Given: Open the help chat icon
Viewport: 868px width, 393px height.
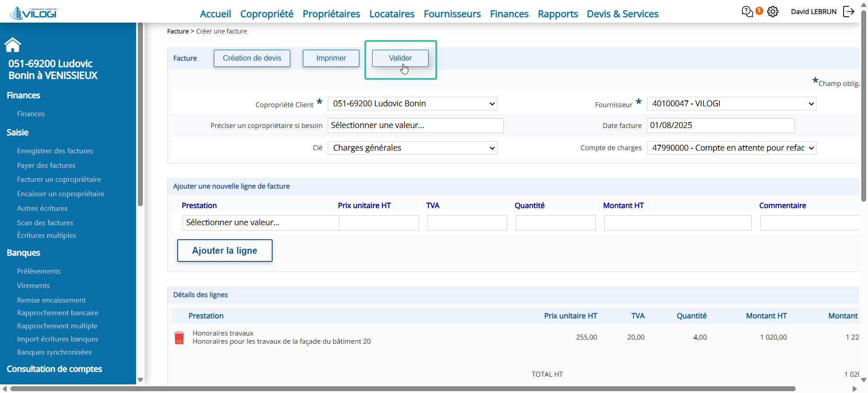Looking at the screenshot, I should tap(747, 12).
